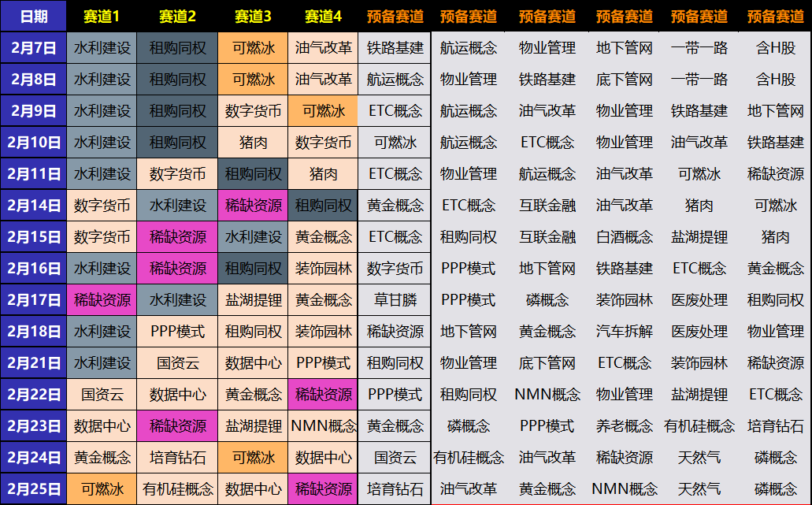Click the 赛道3 column header
The height and width of the screenshot is (505, 812).
pos(253,16)
